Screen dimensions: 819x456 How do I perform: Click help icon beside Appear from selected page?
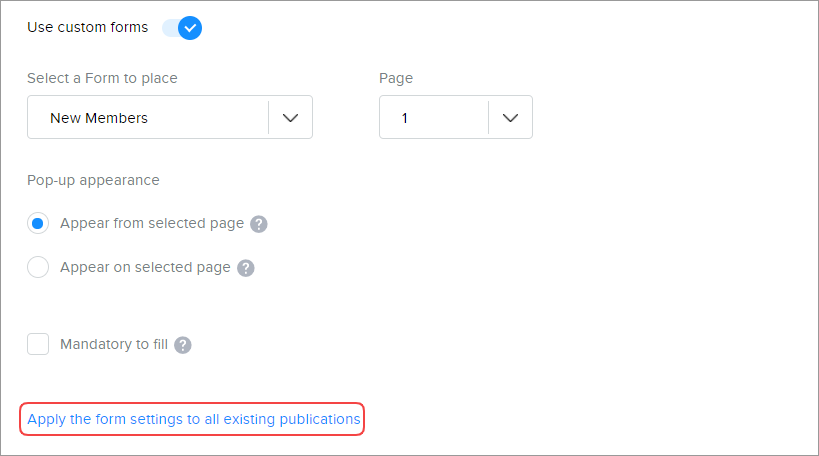(258, 224)
